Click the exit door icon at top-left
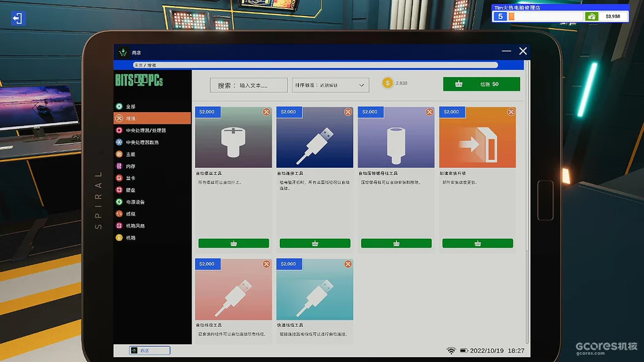The height and width of the screenshot is (362, 644). [x=18, y=18]
